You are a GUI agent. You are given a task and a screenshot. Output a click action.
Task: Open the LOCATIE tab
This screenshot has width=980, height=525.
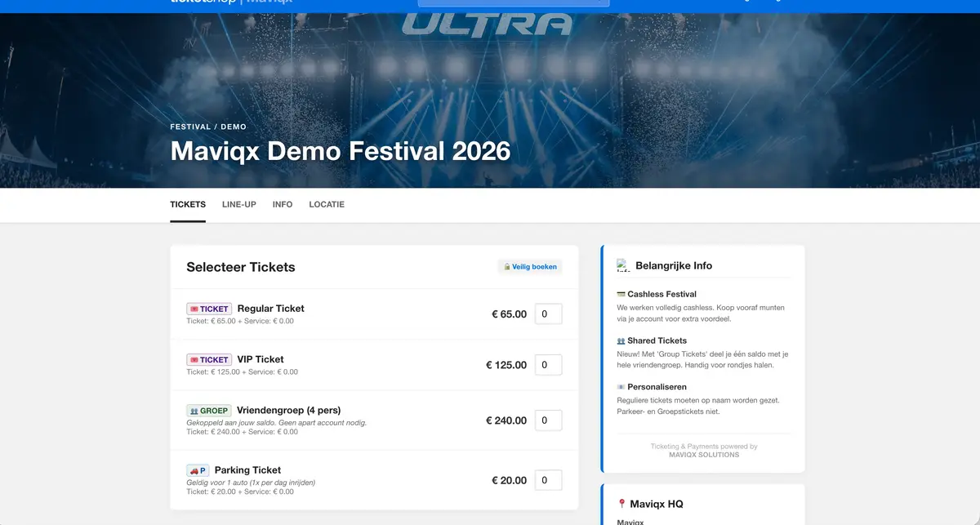326,204
